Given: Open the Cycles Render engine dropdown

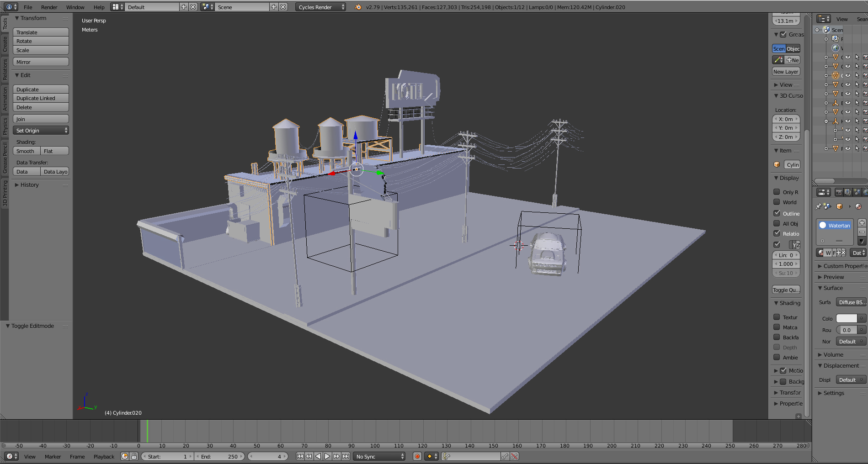Looking at the screenshot, I should pyautogui.click(x=320, y=7).
